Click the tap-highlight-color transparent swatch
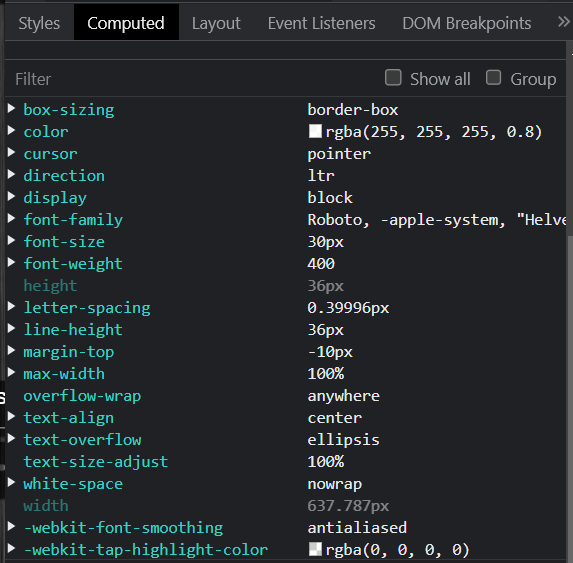The height and width of the screenshot is (563, 573). pyautogui.click(x=315, y=549)
